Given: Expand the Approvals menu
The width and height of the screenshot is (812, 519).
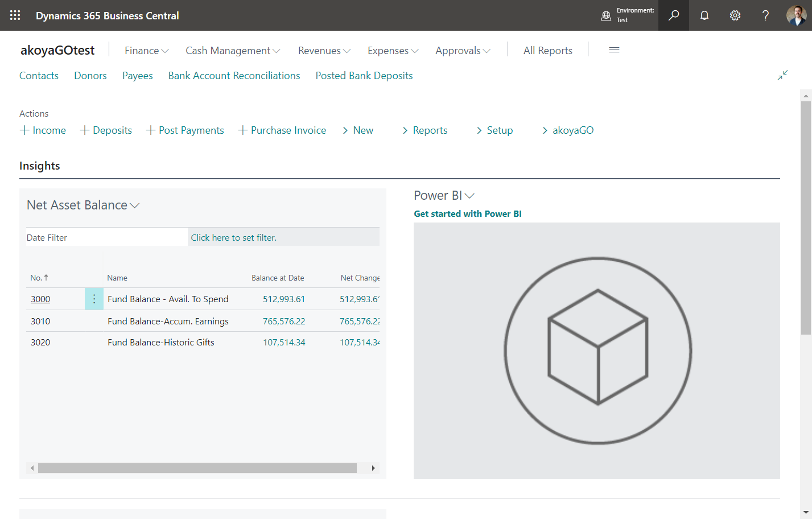Looking at the screenshot, I should click(x=463, y=51).
